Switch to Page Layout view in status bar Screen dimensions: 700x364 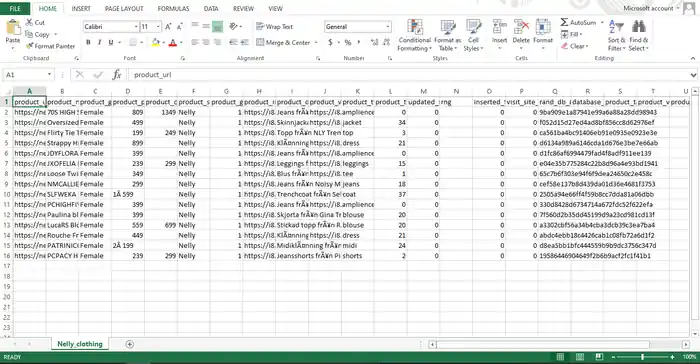click(x=579, y=356)
